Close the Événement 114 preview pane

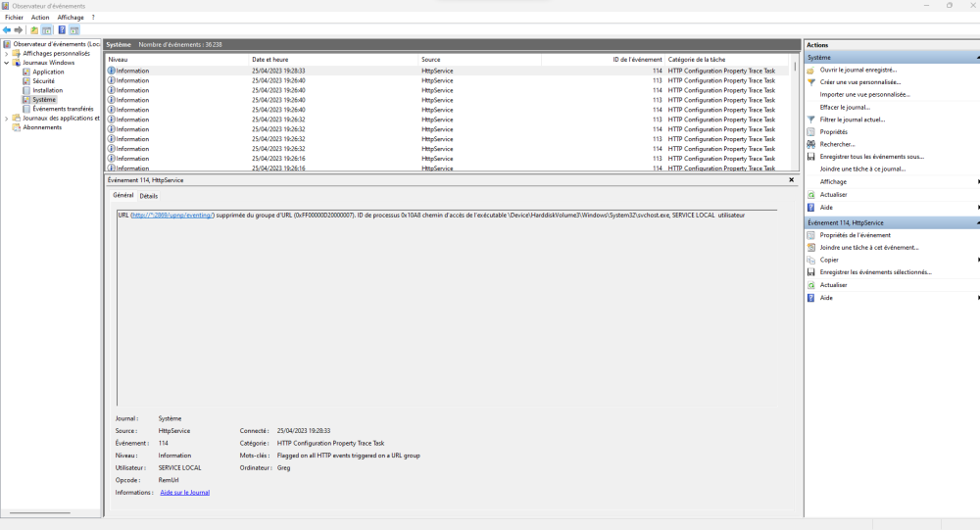791,180
